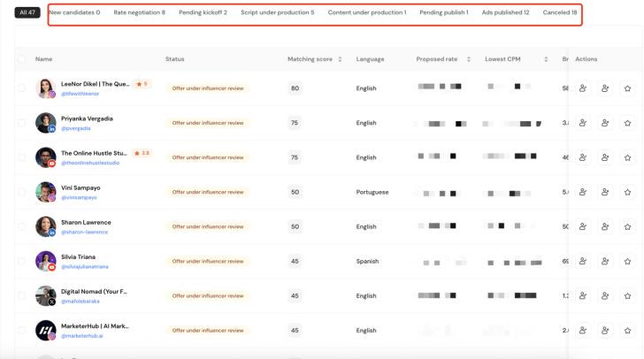Select the checkbox for Silvia Triana
Viewport: 644px width, 359px height.
coord(22,262)
